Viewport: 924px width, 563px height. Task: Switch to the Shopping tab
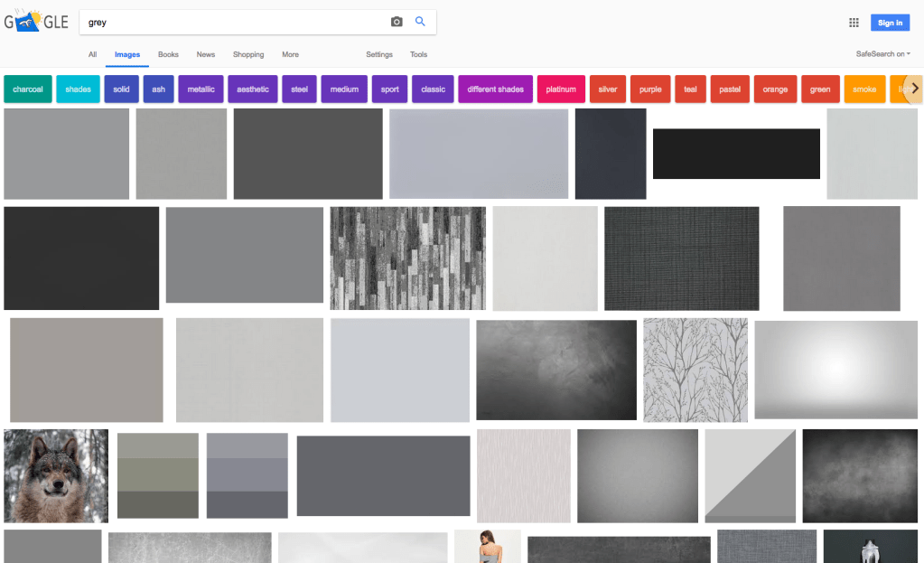(x=247, y=53)
